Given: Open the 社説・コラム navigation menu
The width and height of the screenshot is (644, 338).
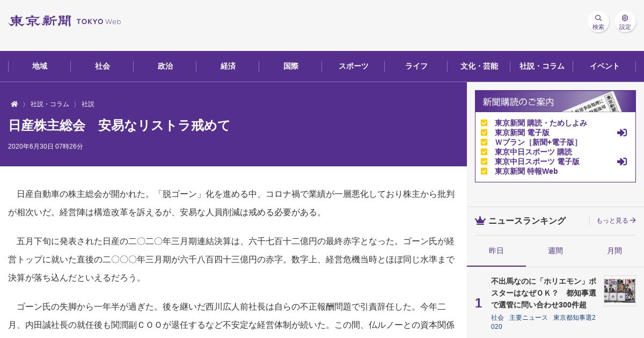Looking at the screenshot, I should click(542, 67).
